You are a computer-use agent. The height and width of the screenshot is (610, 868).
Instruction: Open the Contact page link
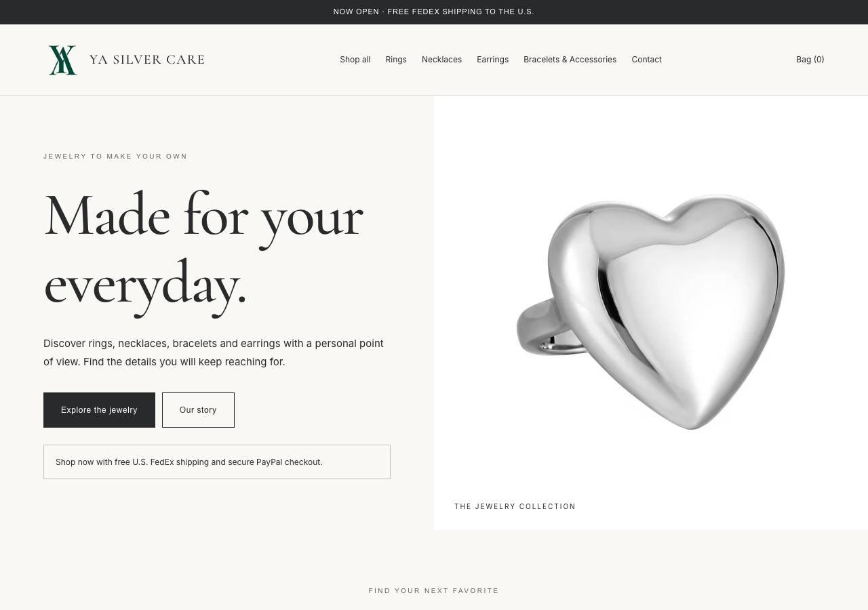pyautogui.click(x=646, y=60)
